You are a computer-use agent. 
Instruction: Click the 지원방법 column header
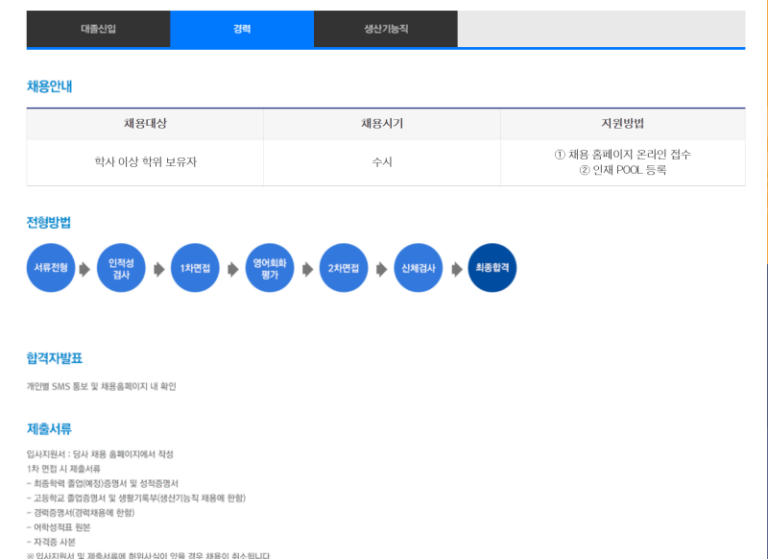click(622, 124)
